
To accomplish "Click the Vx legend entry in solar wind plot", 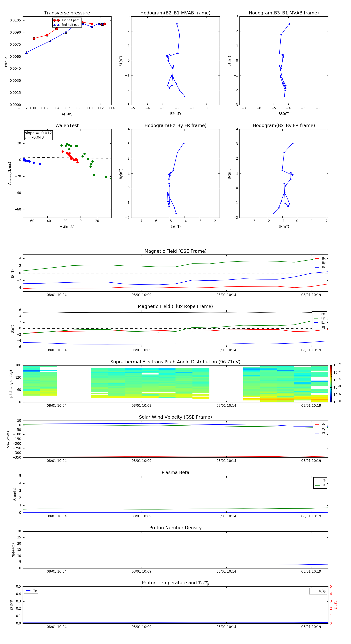I will point(320,424).
